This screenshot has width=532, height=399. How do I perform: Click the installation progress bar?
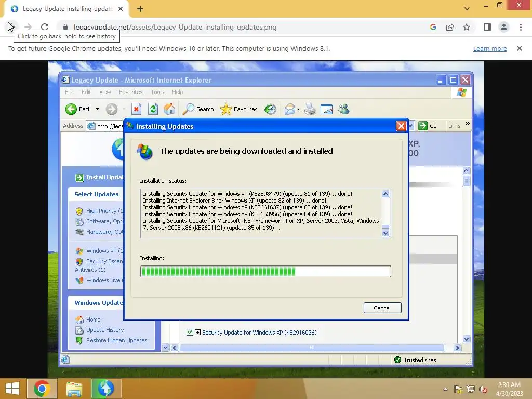click(265, 271)
